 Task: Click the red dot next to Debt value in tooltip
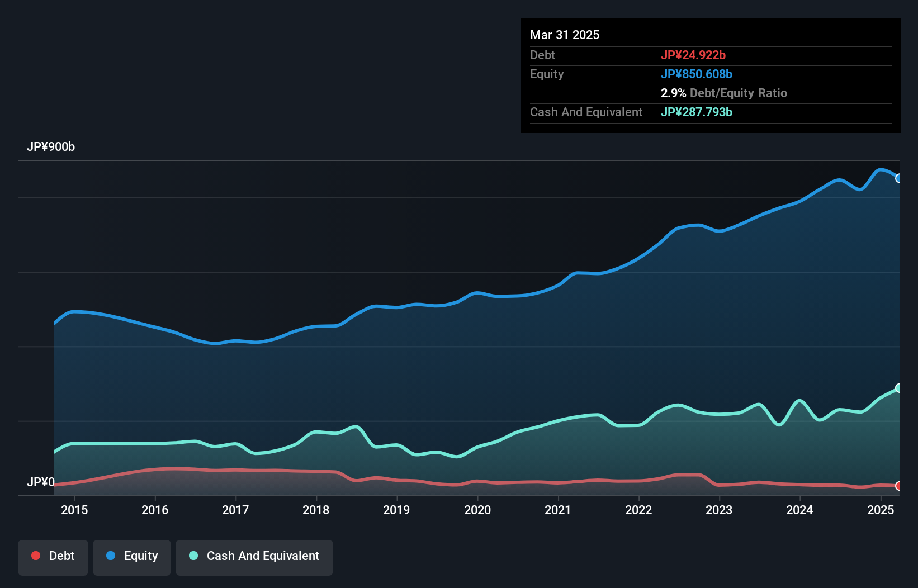(x=693, y=55)
